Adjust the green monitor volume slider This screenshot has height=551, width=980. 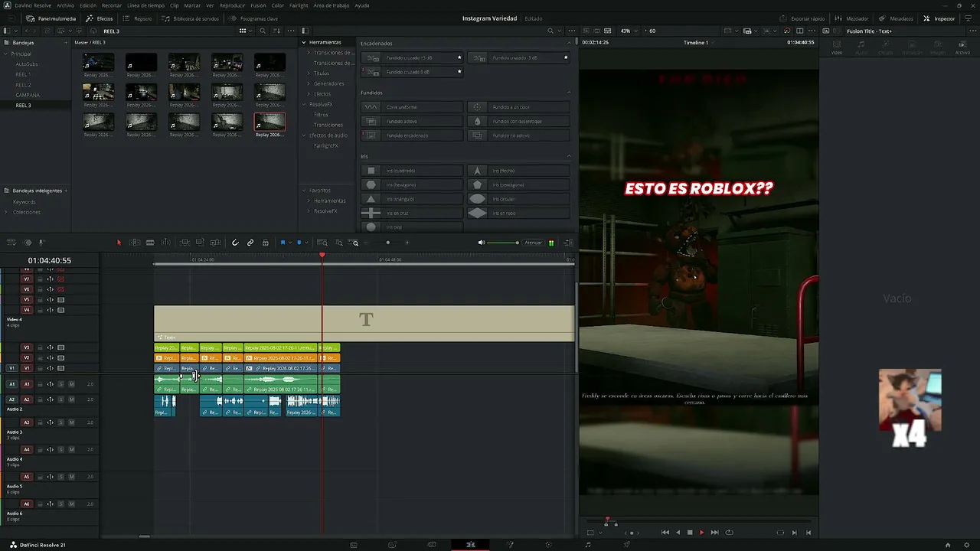(502, 243)
